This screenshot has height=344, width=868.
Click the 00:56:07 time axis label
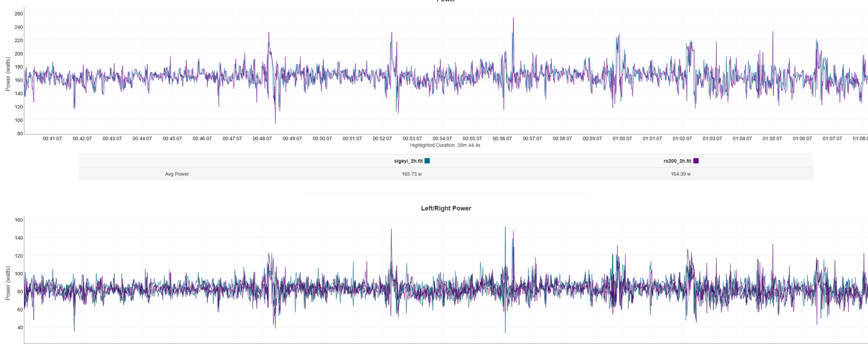pos(502,139)
